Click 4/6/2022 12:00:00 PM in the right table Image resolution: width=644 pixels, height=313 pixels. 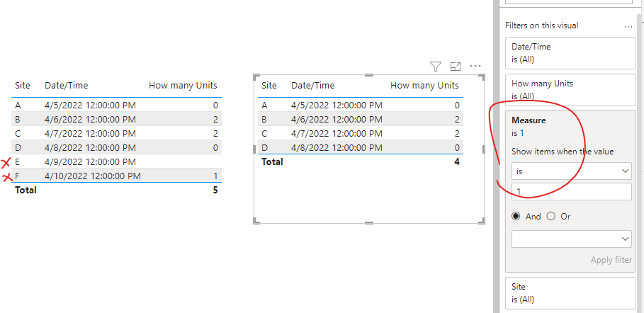337,120
